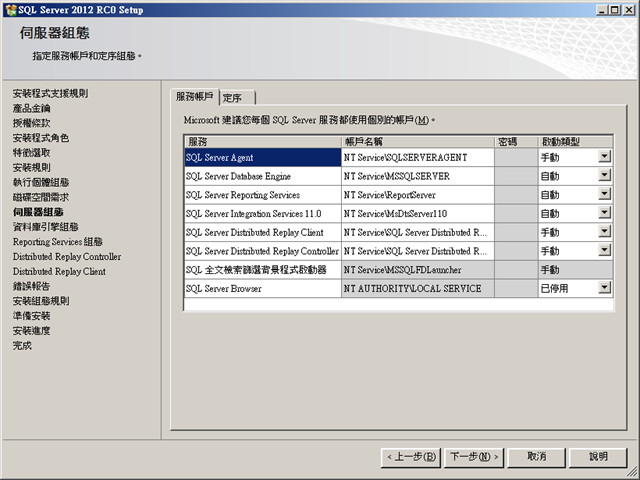640x480 pixels.
Task: Click account name NT Service\ReportServer
Action: point(418,195)
